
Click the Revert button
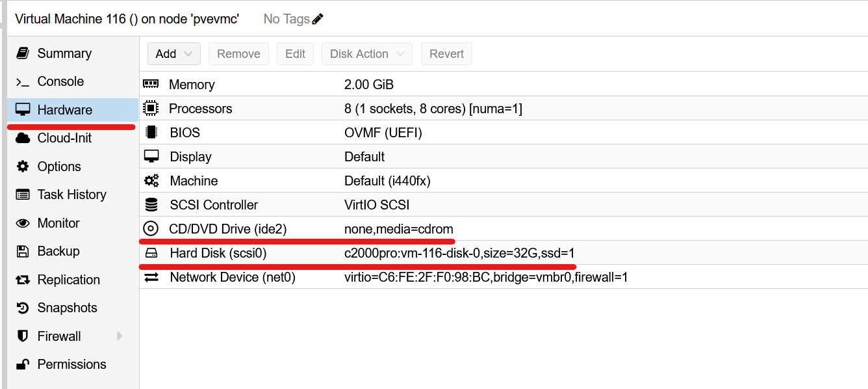(x=446, y=54)
